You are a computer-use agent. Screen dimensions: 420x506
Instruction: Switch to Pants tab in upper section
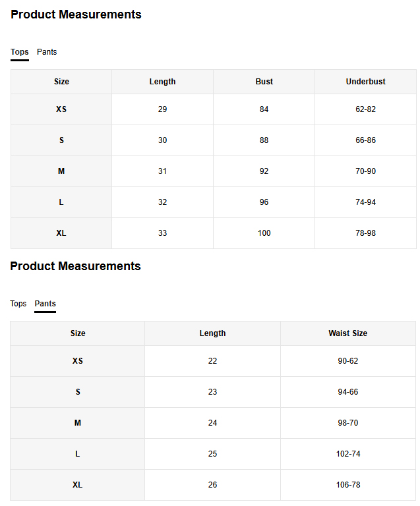[47, 52]
